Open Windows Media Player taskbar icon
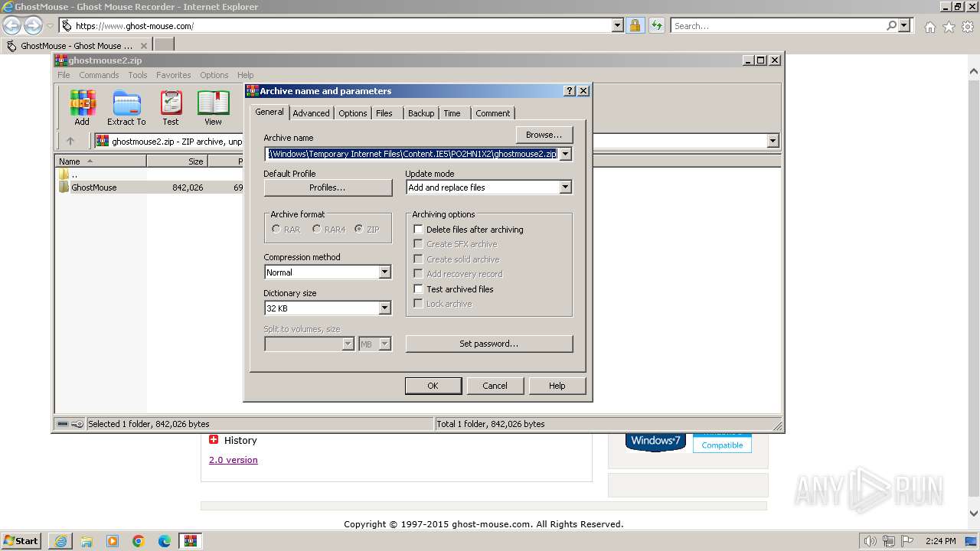 (113, 541)
